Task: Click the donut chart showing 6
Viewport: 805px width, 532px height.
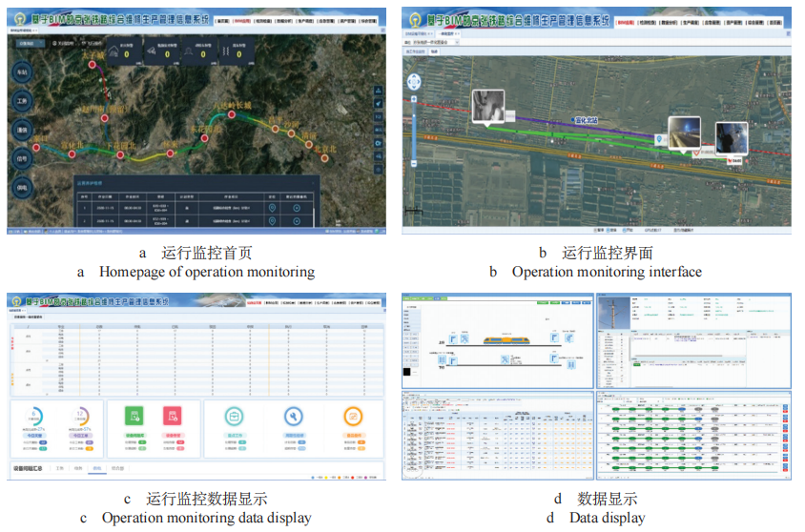Action: 34,416
